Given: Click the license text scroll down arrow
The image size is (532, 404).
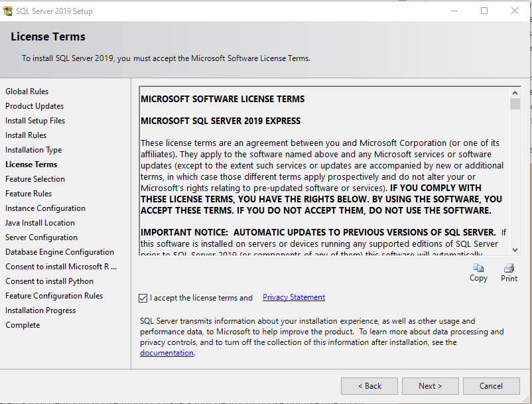Looking at the screenshot, I should click(515, 250).
